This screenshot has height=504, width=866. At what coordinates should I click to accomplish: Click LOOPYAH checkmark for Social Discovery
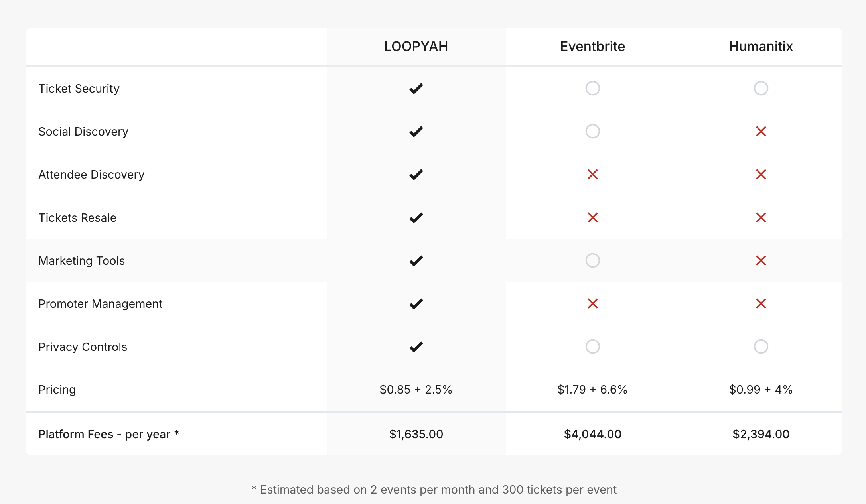coord(416,132)
